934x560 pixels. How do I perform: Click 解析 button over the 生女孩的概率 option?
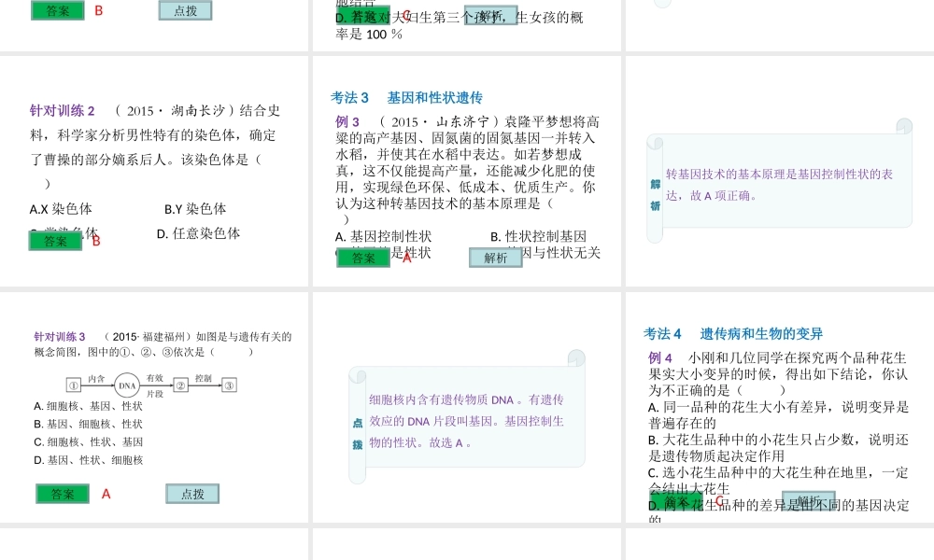pos(491,16)
